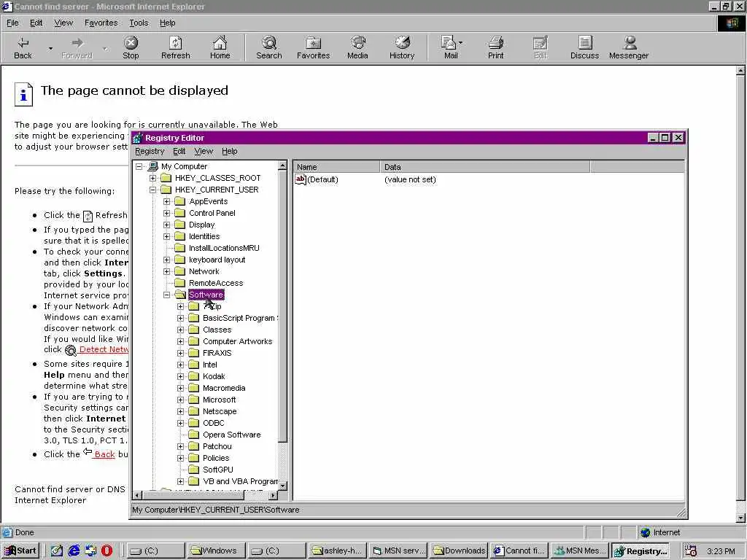747x560 pixels.
Task: Open Internet Explorer Tools menu
Action: point(139,23)
